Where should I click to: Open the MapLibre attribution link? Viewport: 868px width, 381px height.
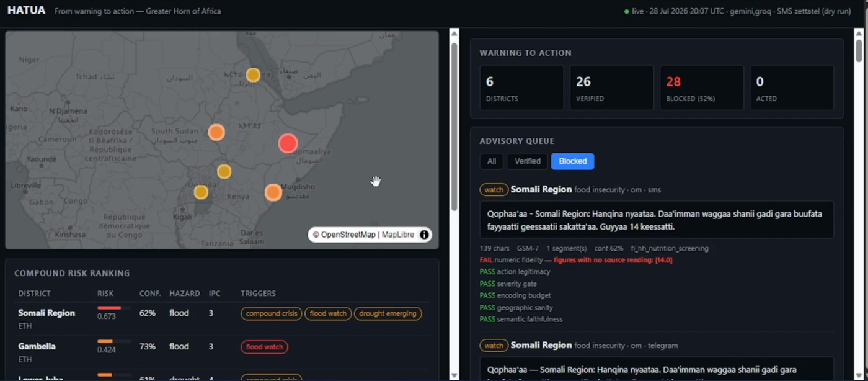tap(398, 235)
